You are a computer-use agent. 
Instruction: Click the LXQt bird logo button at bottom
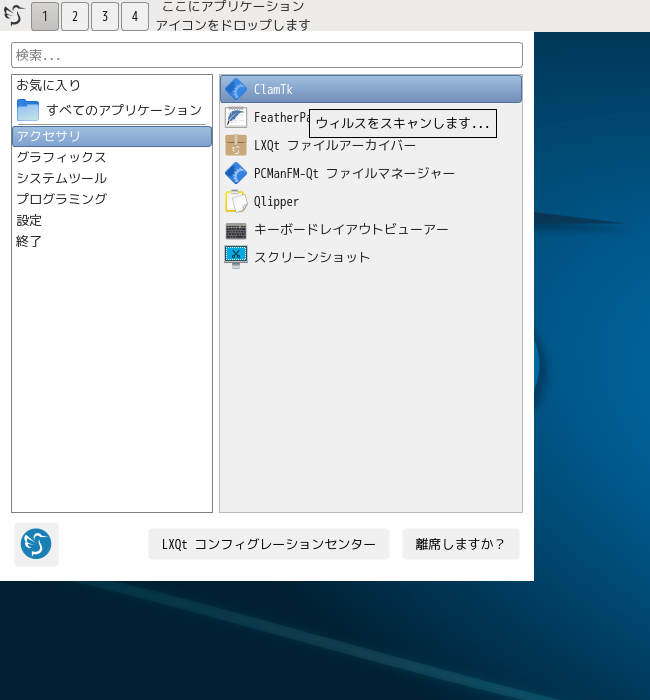(x=36, y=544)
